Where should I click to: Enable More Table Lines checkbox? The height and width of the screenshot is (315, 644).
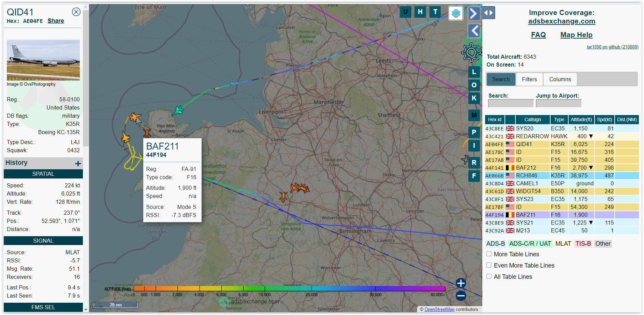point(489,254)
